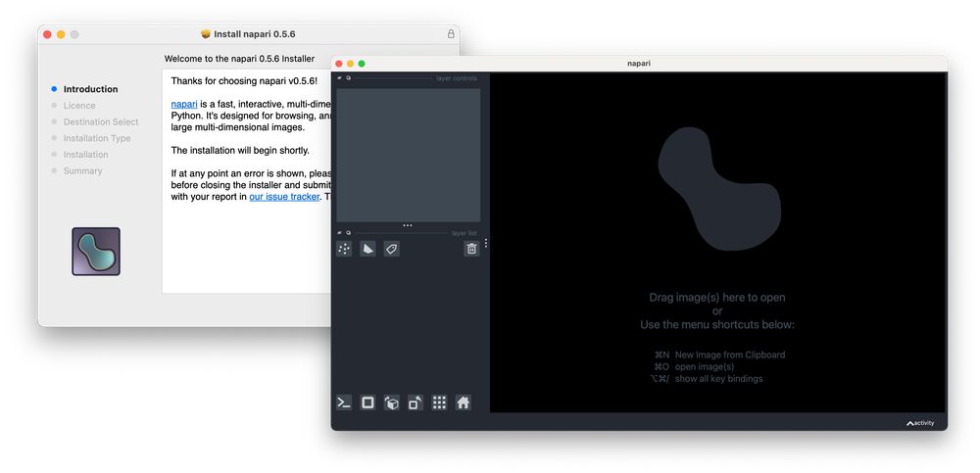
Task: Open the 'our issue tracker' link
Action: (284, 197)
